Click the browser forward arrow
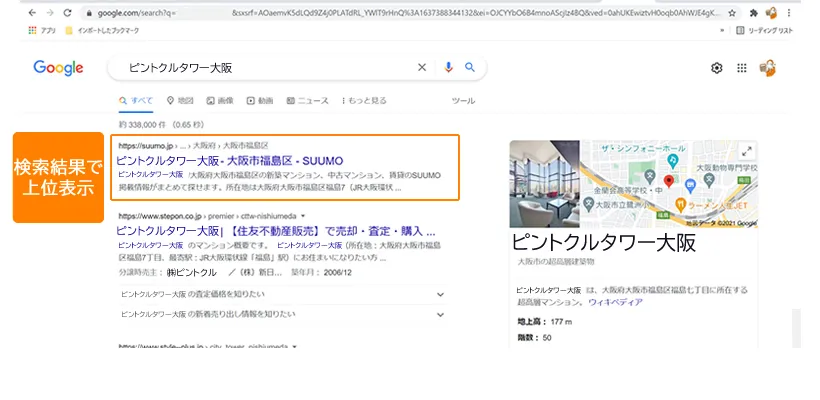This screenshot has width=820, height=400. [x=50, y=13]
